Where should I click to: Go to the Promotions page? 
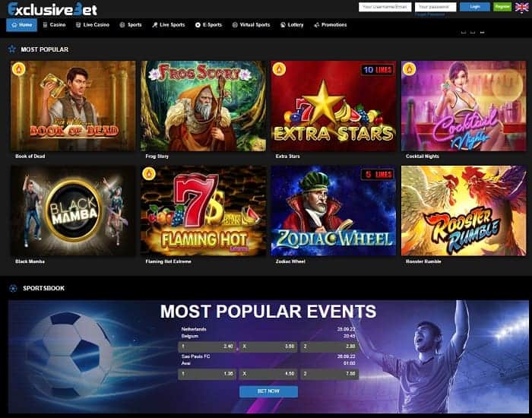pyautogui.click(x=331, y=25)
